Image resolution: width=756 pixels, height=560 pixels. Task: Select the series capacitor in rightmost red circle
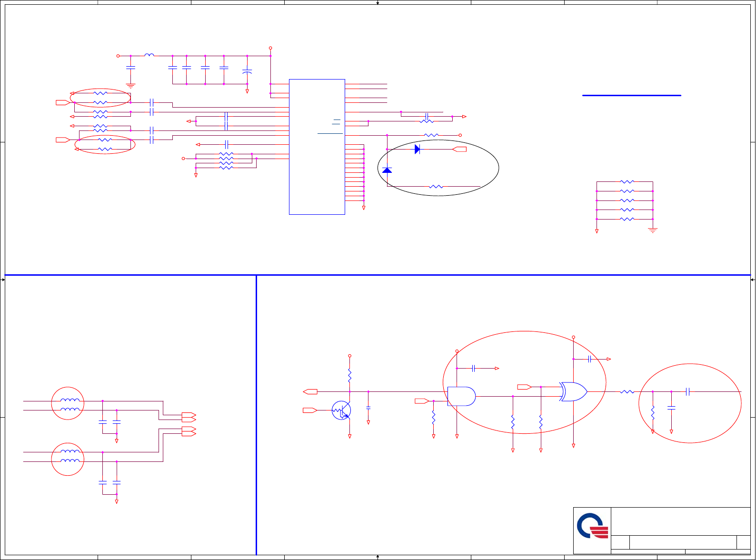[x=688, y=392]
